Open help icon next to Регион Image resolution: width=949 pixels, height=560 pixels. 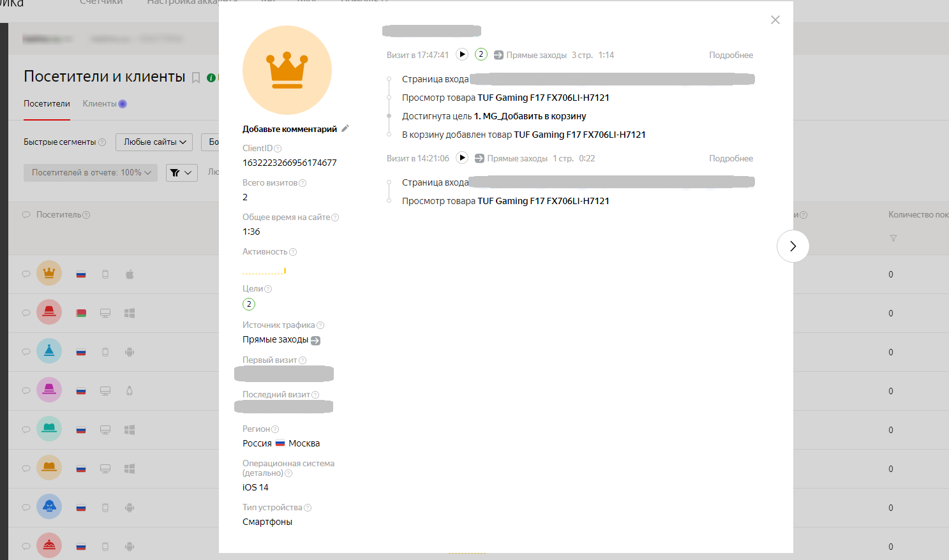275,429
